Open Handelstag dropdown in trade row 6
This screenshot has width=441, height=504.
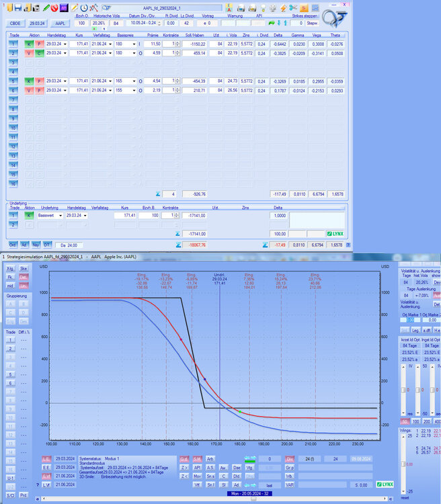[x=65, y=91]
